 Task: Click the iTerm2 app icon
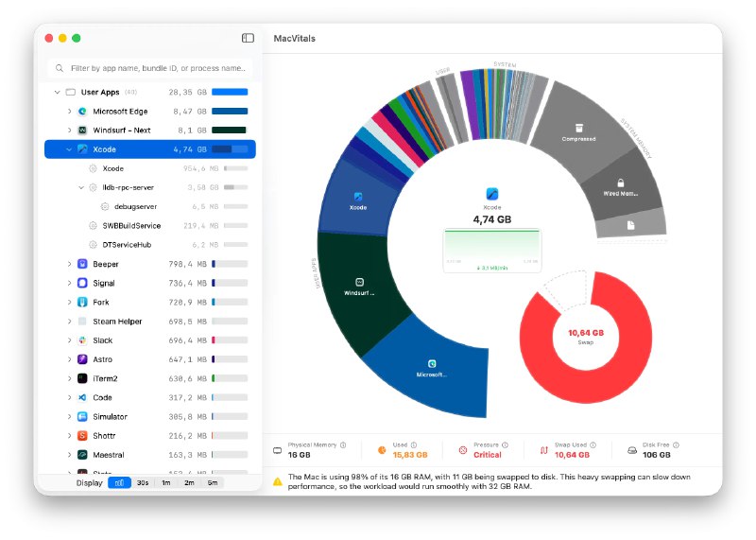(82, 378)
